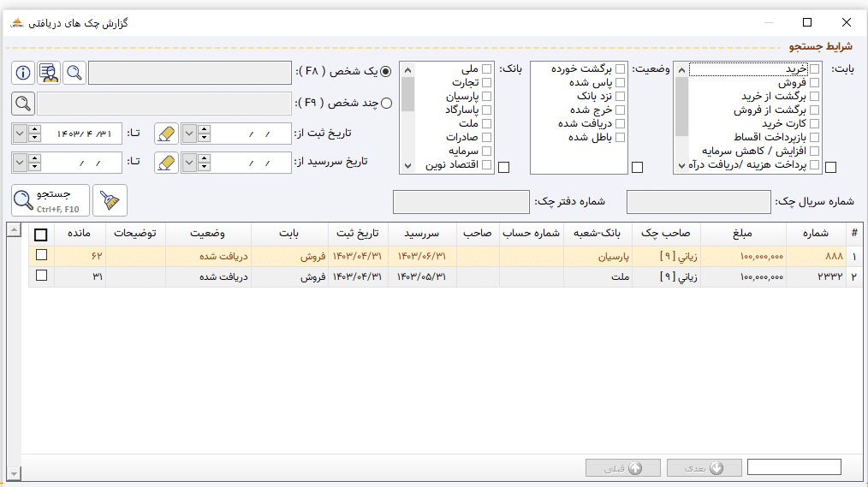Check the پارسیان bank checkbox
Screen dimensions: 868x487
[x=486, y=97]
